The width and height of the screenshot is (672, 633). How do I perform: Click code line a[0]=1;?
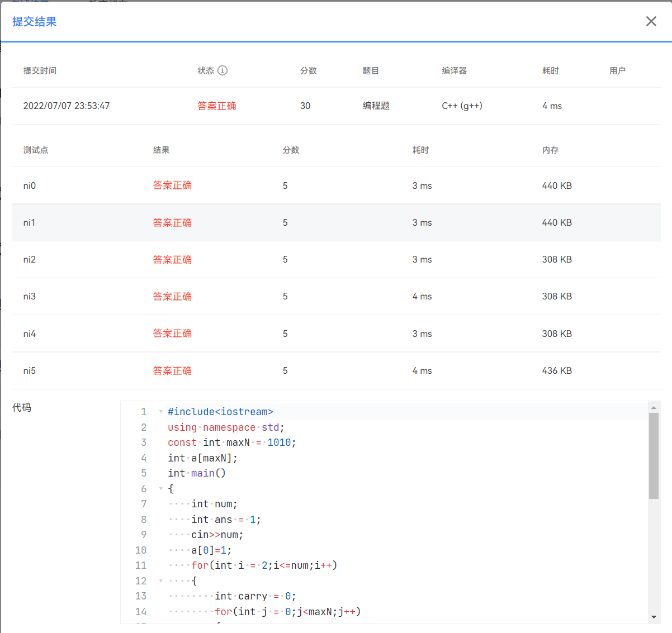point(211,550)
